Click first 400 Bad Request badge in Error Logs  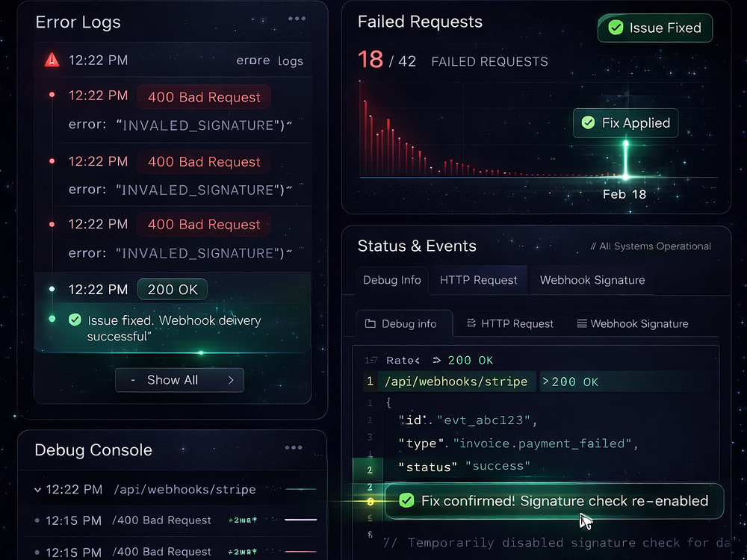(204, 97)
